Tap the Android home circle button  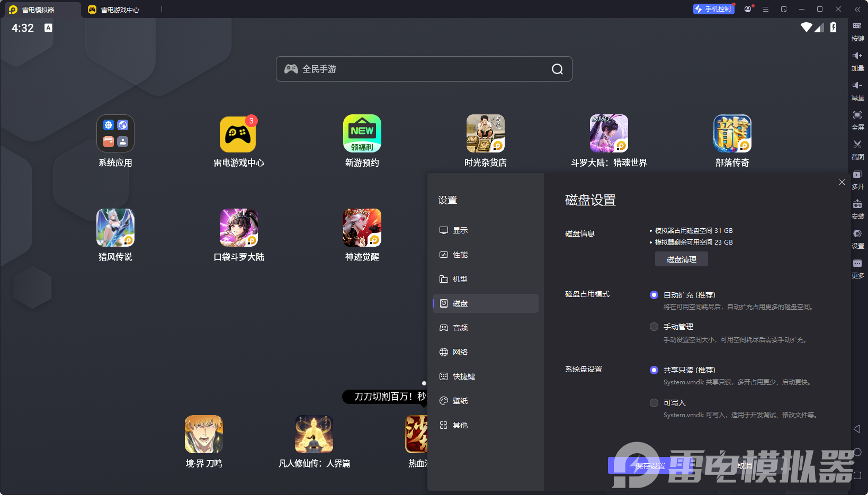coord(857,452)
